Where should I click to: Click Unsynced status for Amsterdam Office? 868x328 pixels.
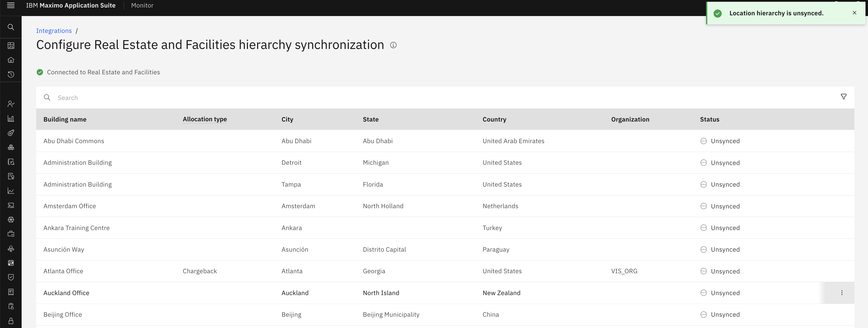(720, 206)
